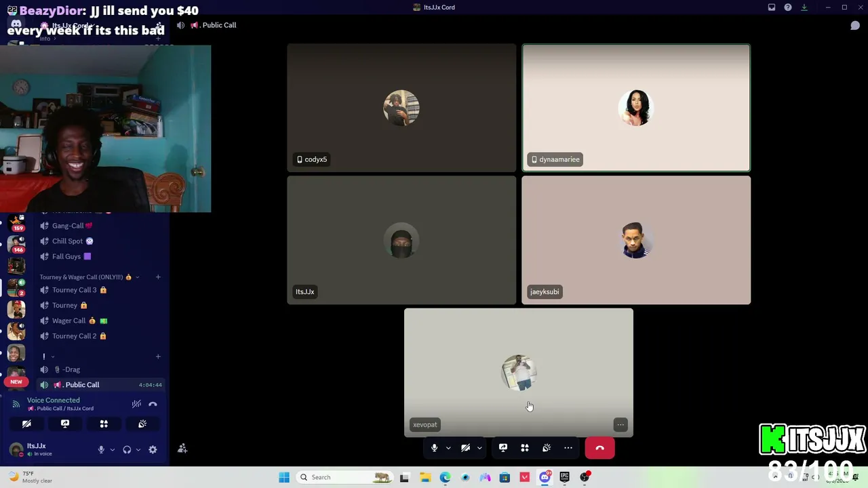Toggle camera in the sidebar voice panel
Image resolution: width=868 pixels, height=488 pixels.
(x=26, y=424)
